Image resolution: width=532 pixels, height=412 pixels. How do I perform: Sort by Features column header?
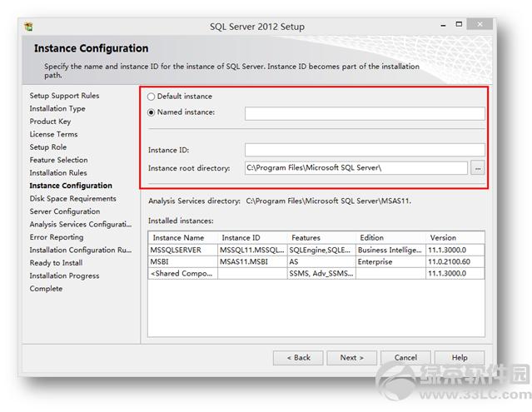tap(321, 238)
